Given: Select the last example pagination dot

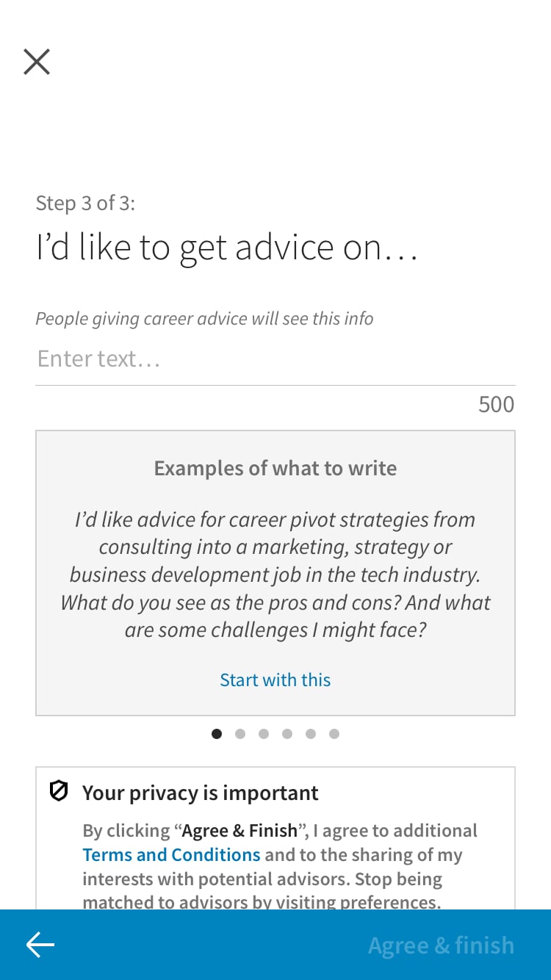Looking at the screenshot, I should tap(334, 733).
